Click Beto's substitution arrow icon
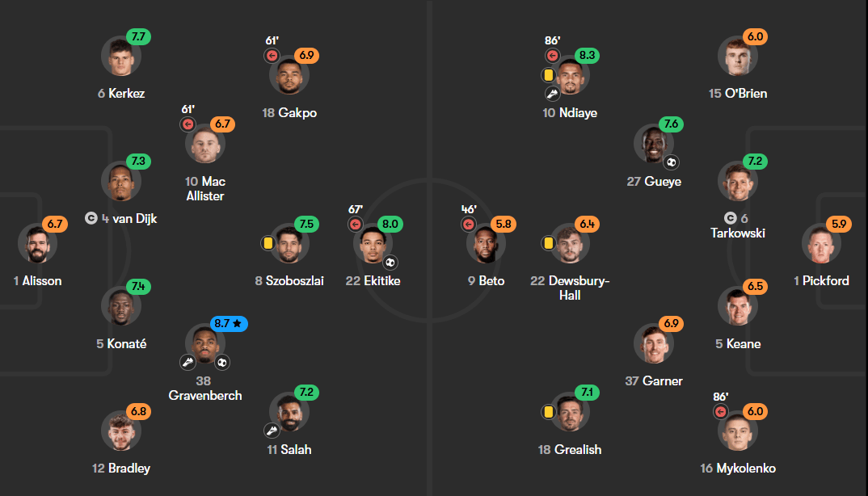868x496 pixels. click(468, 225)
